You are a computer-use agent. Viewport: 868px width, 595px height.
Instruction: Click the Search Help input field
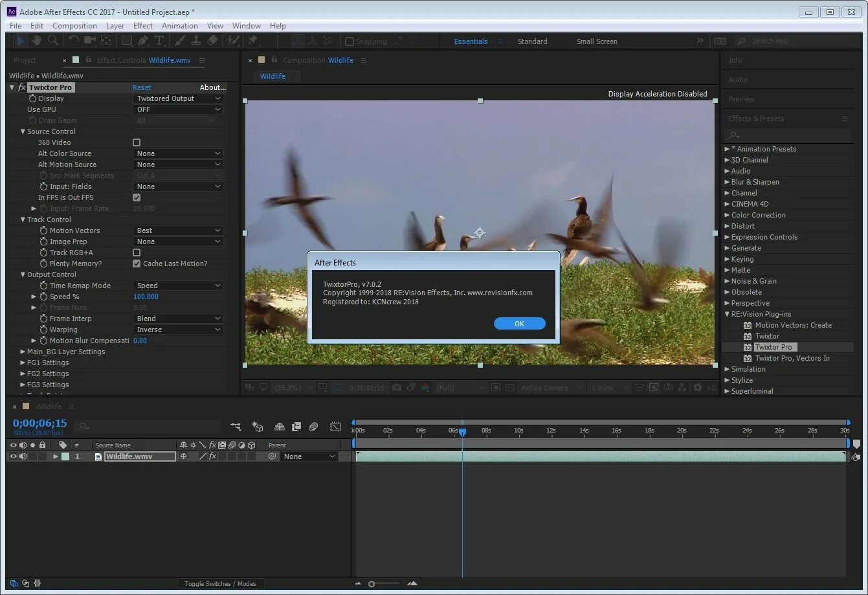(x=796, y=41)
